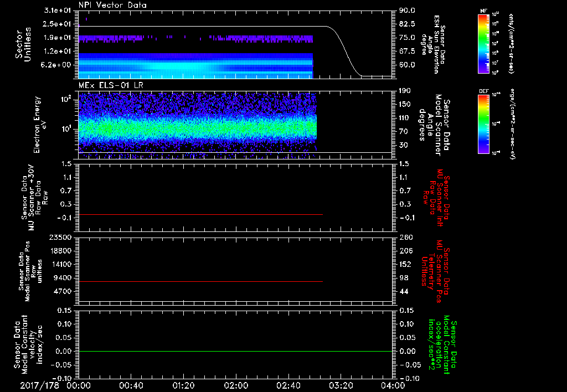Viewport: 567px width, 392px height.
Task: Click the red MU Scanner Init data line
Action: [x=200, y=214]
